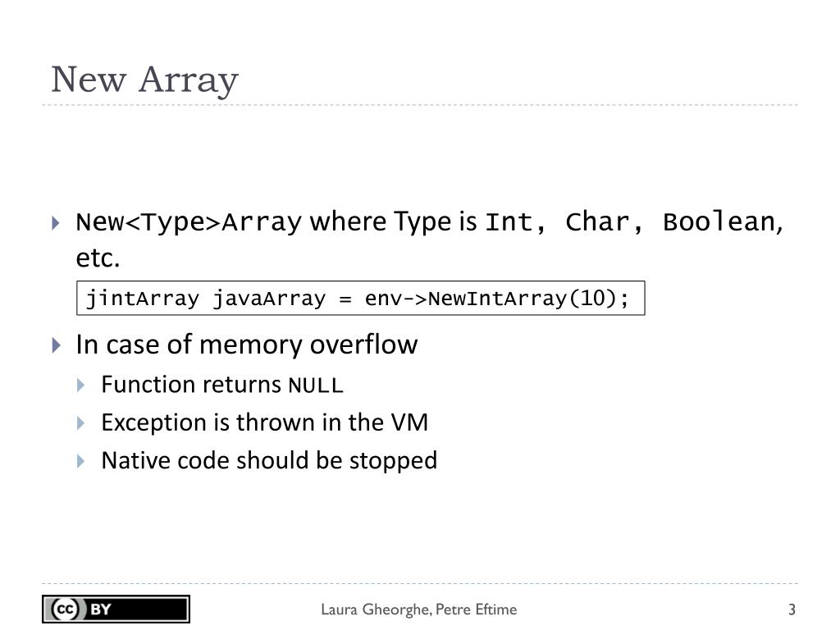Screen dimensions: 840x630
Task: Click the line 'Exception is thrown in the VM'
Action: [x=265, y=422]
